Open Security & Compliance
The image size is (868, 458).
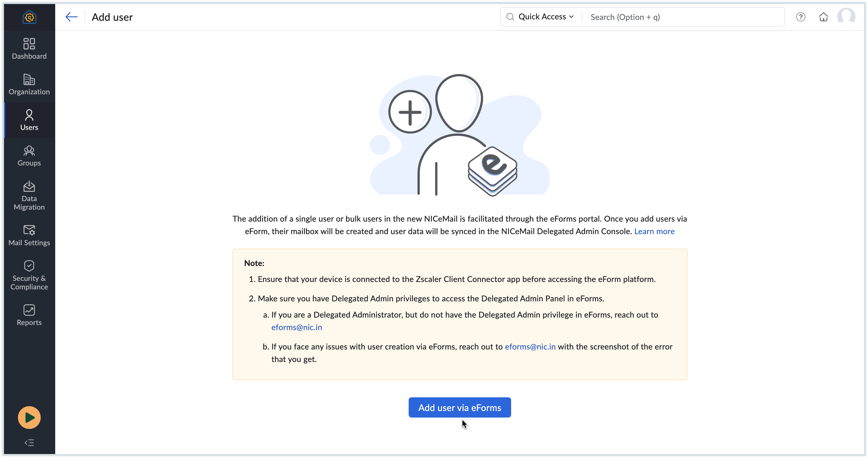pyautogui.click(x=29, y=275)
